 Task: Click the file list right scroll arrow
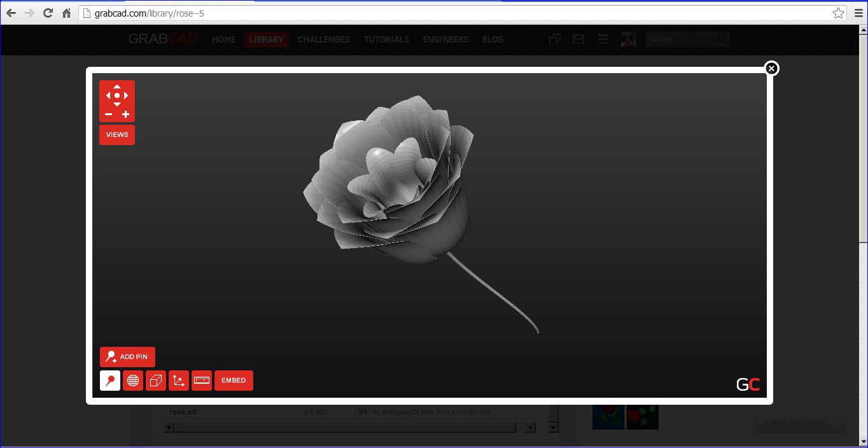531,428
